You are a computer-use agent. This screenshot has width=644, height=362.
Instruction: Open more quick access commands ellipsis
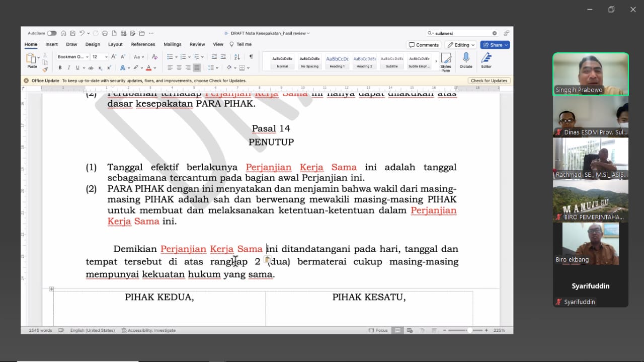pos(151,33)
